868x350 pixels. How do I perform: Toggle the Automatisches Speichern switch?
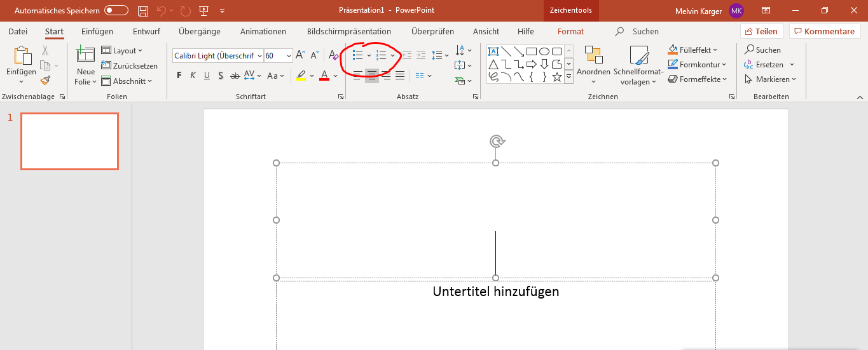(x=116, y=11)
